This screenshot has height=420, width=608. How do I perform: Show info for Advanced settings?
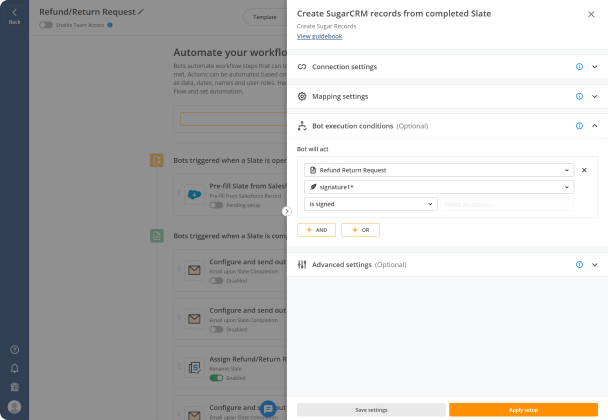[x=579, y=264]
